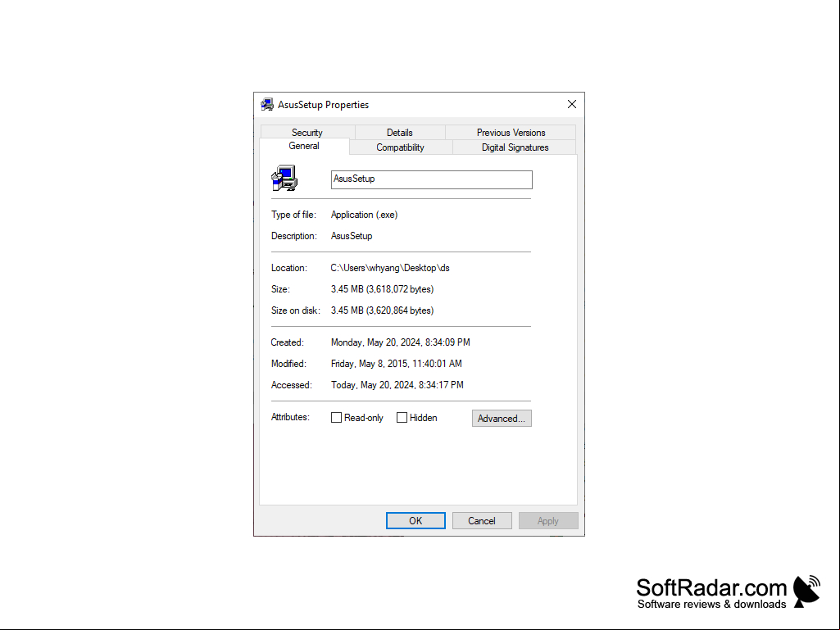Enable the Hidden attribute checkbox

click(x=402, y=418)
